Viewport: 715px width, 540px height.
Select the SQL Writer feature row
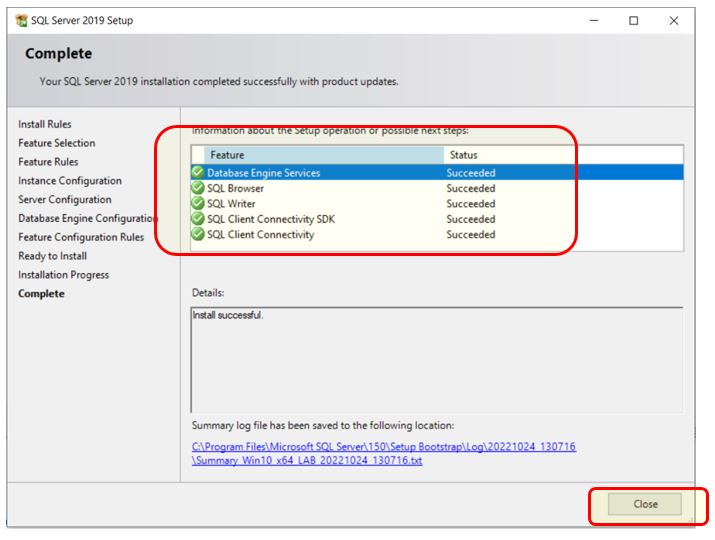tap(437, 204)
